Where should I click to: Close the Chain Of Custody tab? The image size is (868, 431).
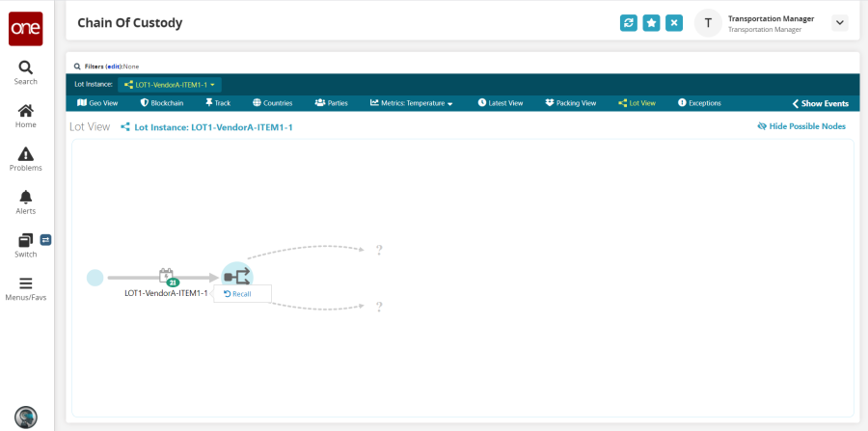click(x=674, y=23)
